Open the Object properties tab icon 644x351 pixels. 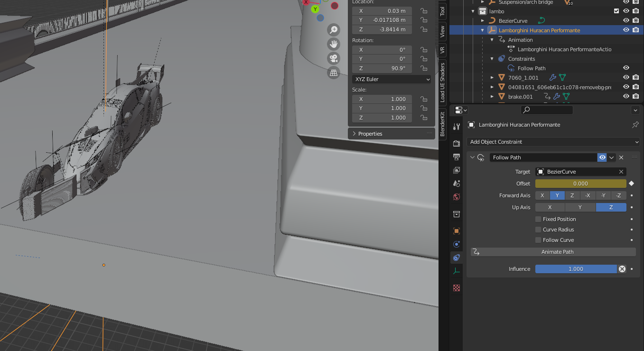[457, 231]
